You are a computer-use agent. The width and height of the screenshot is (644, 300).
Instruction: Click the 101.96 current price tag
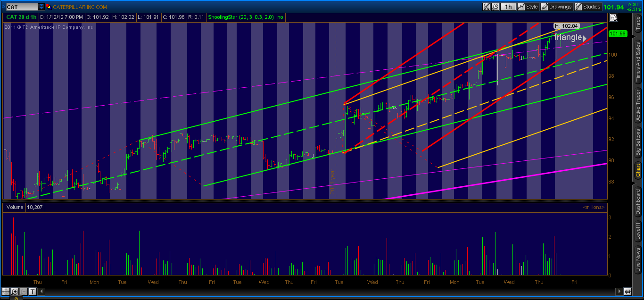(x=618, y=33)
